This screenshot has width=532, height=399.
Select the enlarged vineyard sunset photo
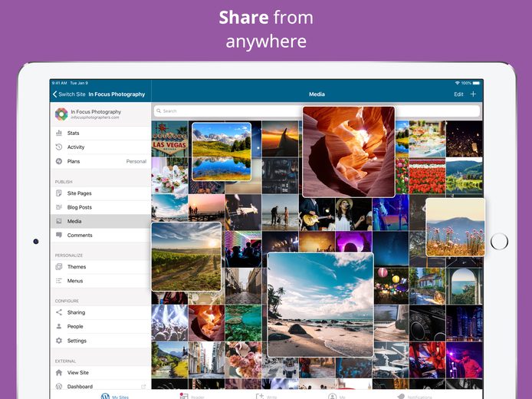point(186,257)
